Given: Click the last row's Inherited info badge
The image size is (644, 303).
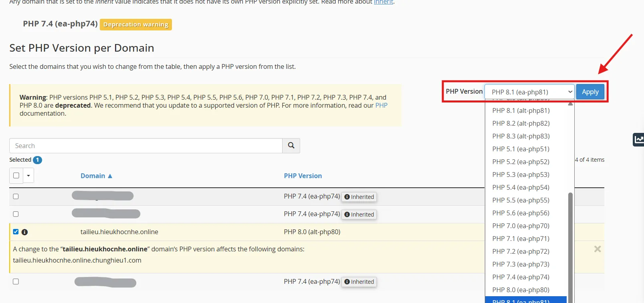Looking at the screenshot, I should (x=359, y=282).
